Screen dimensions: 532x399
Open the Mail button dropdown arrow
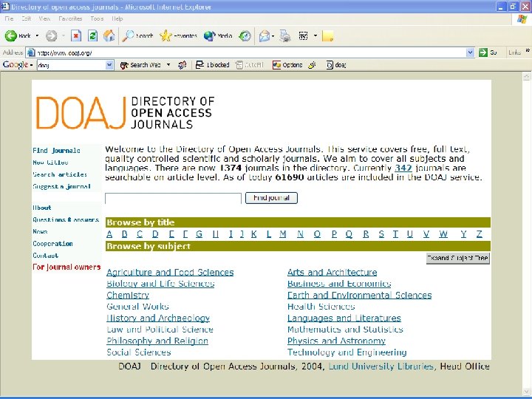coord(273,35)
